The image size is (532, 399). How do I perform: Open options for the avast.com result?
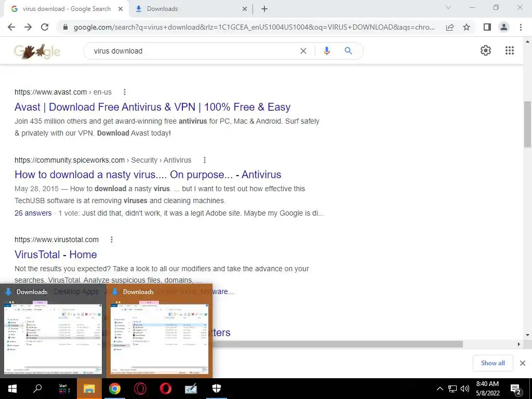(125, 92)
